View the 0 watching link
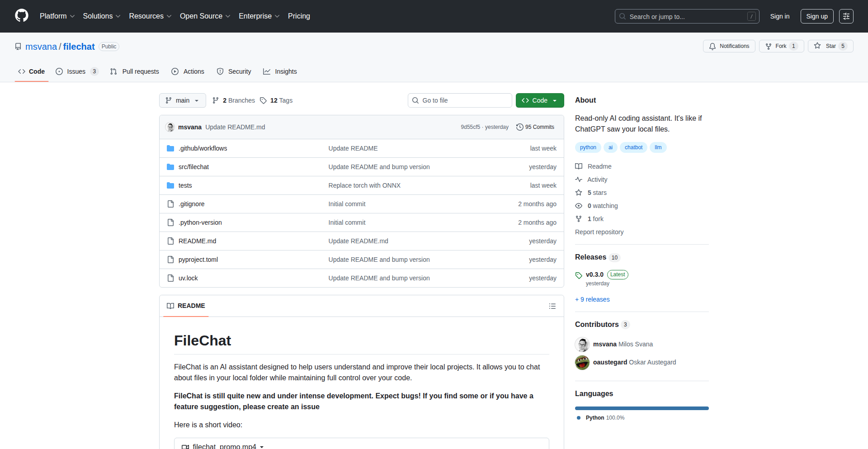868x449 pixels. (x=596, y=206)
